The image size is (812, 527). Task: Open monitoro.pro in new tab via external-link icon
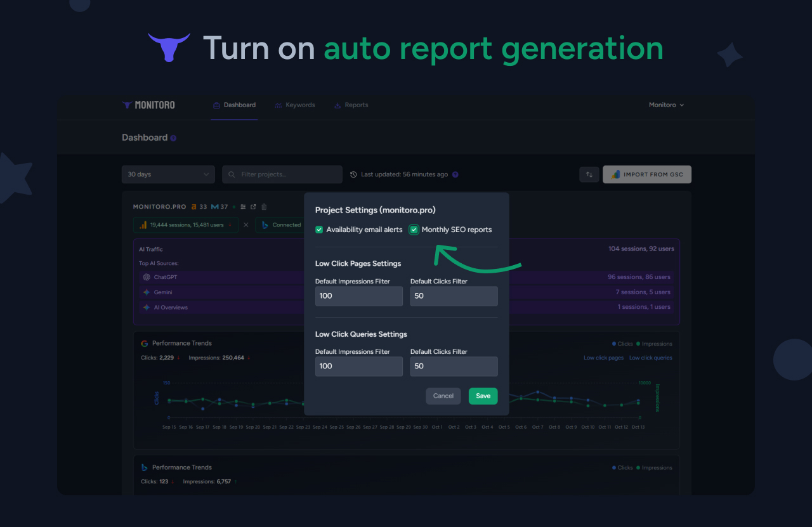click(x=253, y=207)
